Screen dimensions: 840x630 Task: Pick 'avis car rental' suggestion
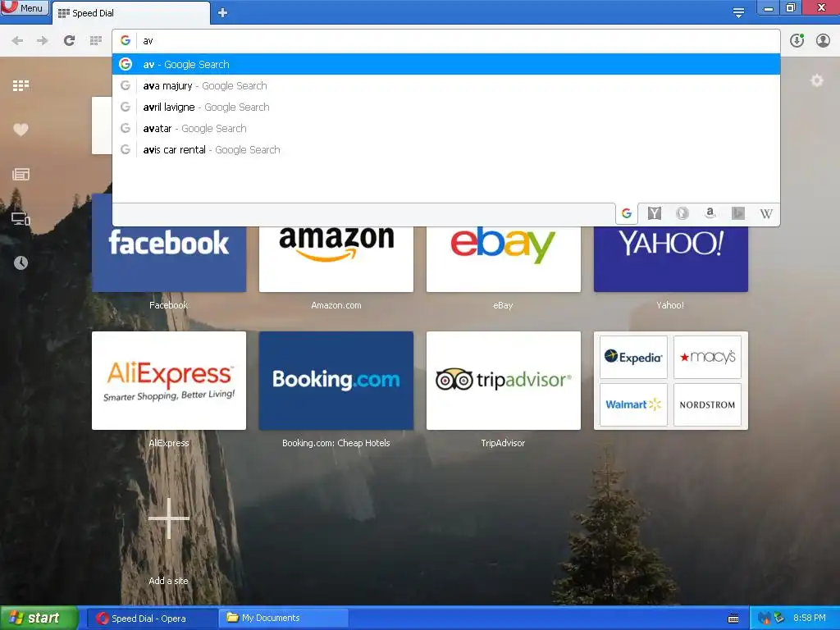(445, 150)
